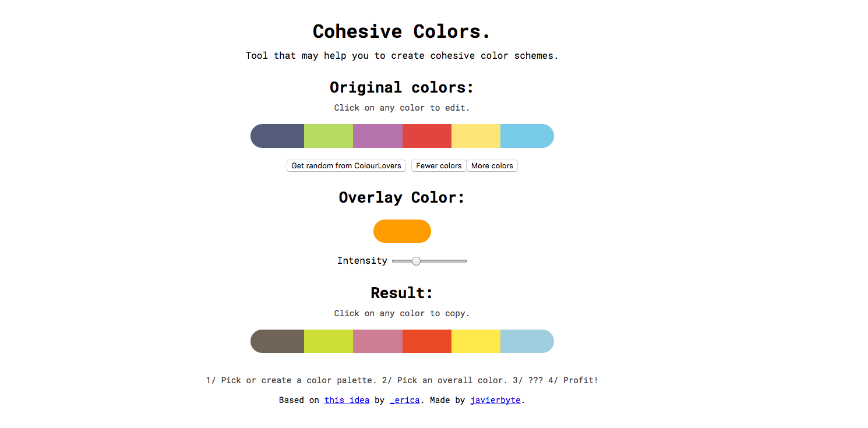Open the javierbyte link
Image resolution: width=868 pixels, height=428 pixels.
pyautogui.click(x=496, y=400)
